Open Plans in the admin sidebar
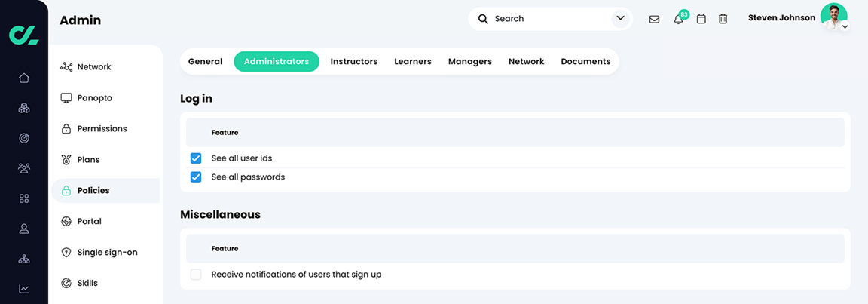The height and width of the screenshot is (304, 868). (x=105, y=159)
